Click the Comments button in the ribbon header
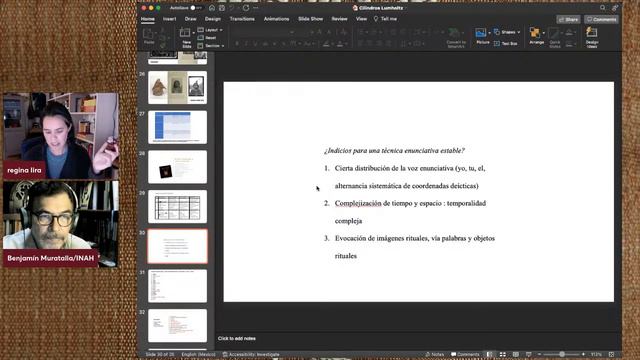The width and height of the screenshot is (640, 360). click(x=601, y=19)
